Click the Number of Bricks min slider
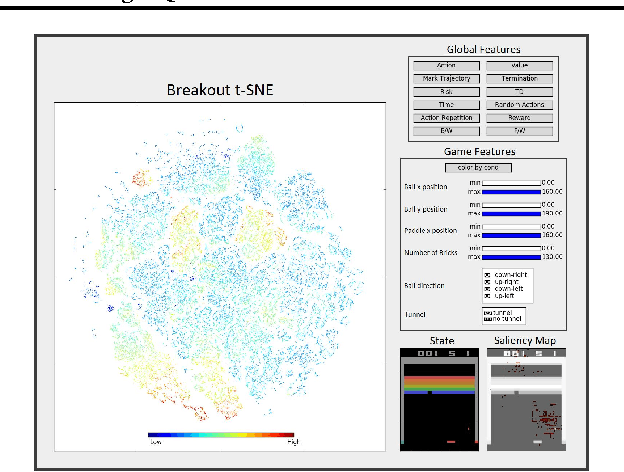 tap(513, 249)
